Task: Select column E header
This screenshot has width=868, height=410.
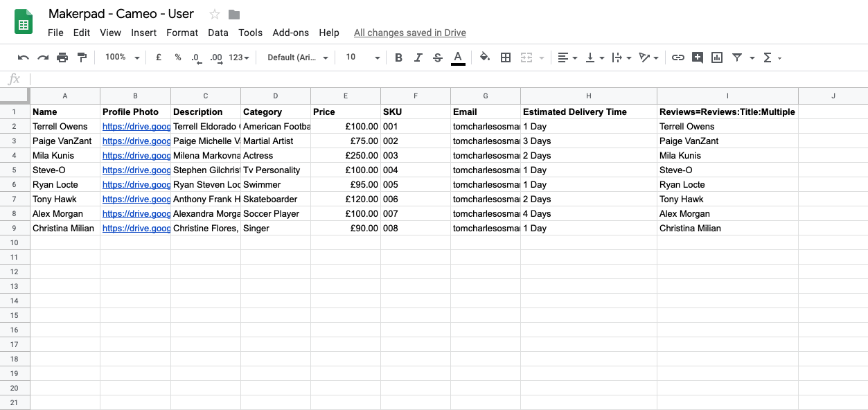Action: tap(346, 96)
